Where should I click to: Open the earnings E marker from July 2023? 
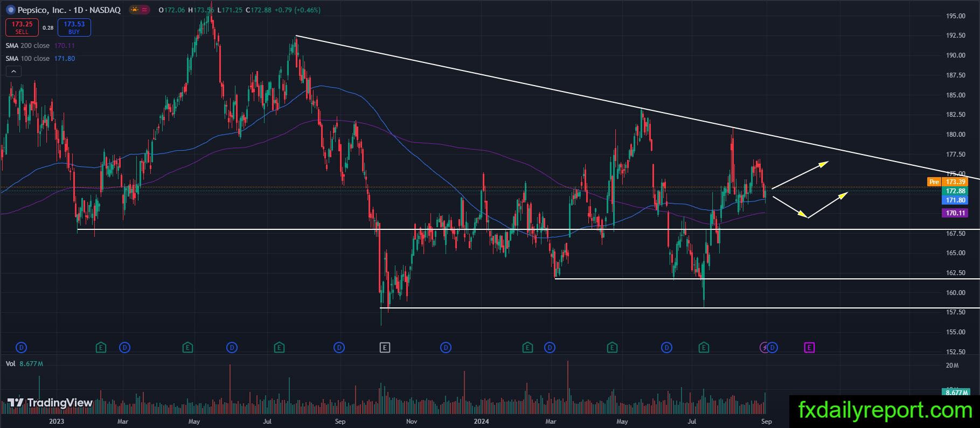279,348
